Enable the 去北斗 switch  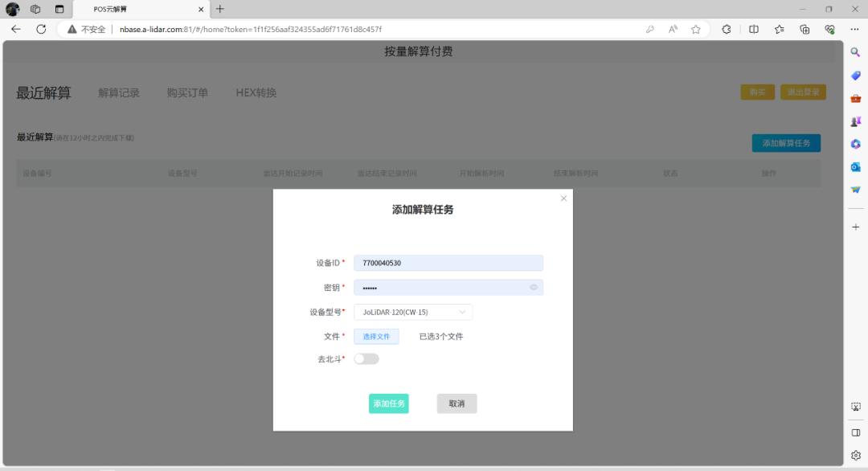click(x=366, y=358)
